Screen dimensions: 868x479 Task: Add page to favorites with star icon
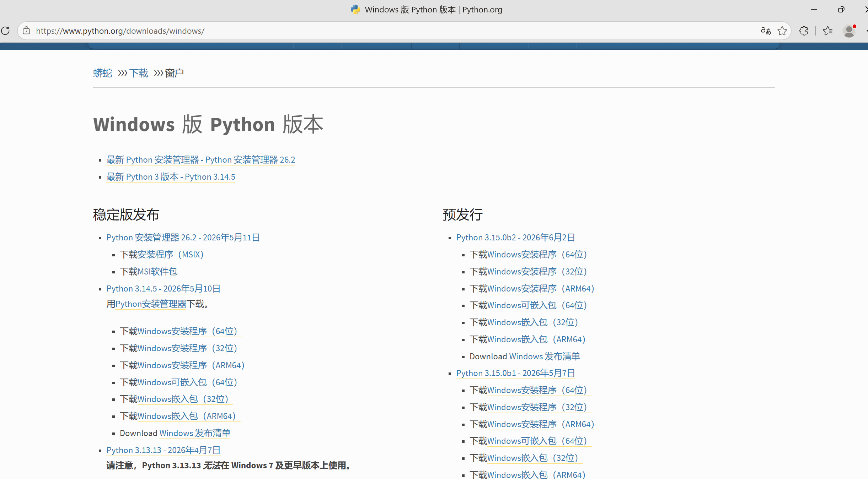coord(782,31)
